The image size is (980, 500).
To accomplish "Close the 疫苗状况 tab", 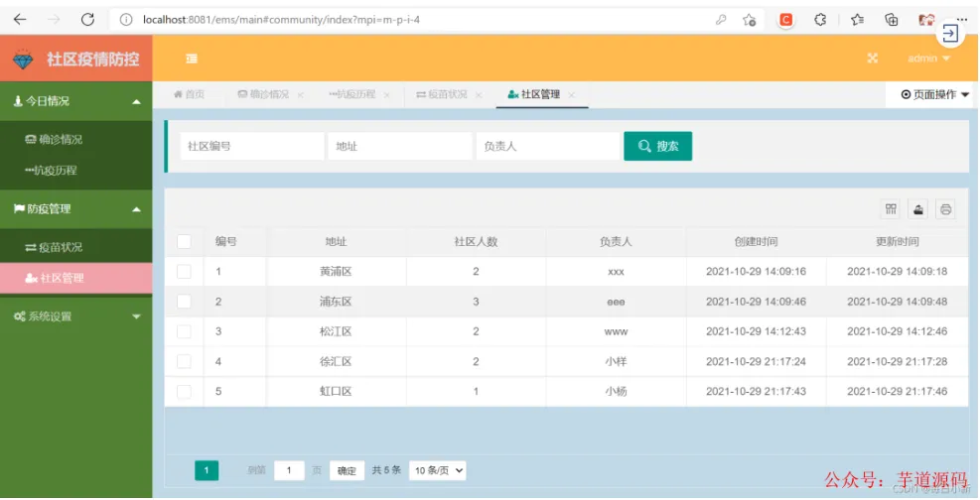I will [x=479, y=95].
